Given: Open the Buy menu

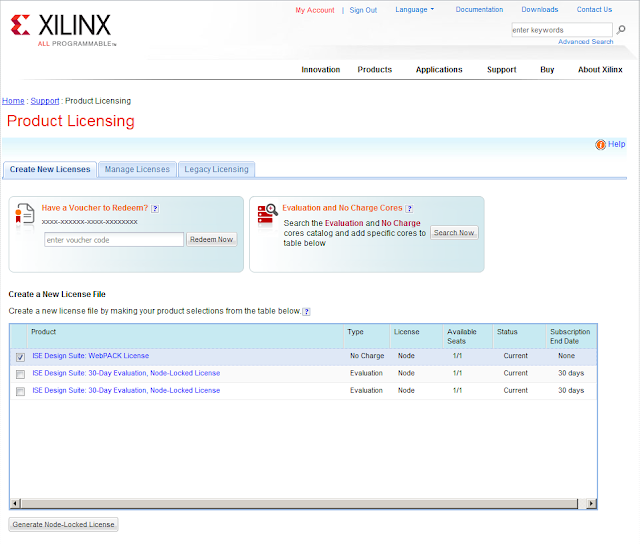Looking at the screenshot, I should click(547, 70).
